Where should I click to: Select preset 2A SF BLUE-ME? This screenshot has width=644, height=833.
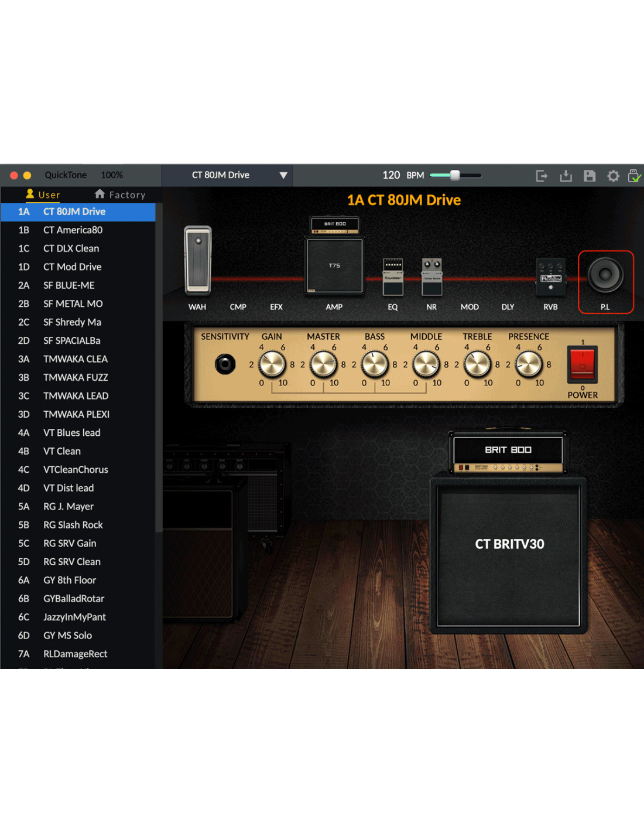[78, 285]
